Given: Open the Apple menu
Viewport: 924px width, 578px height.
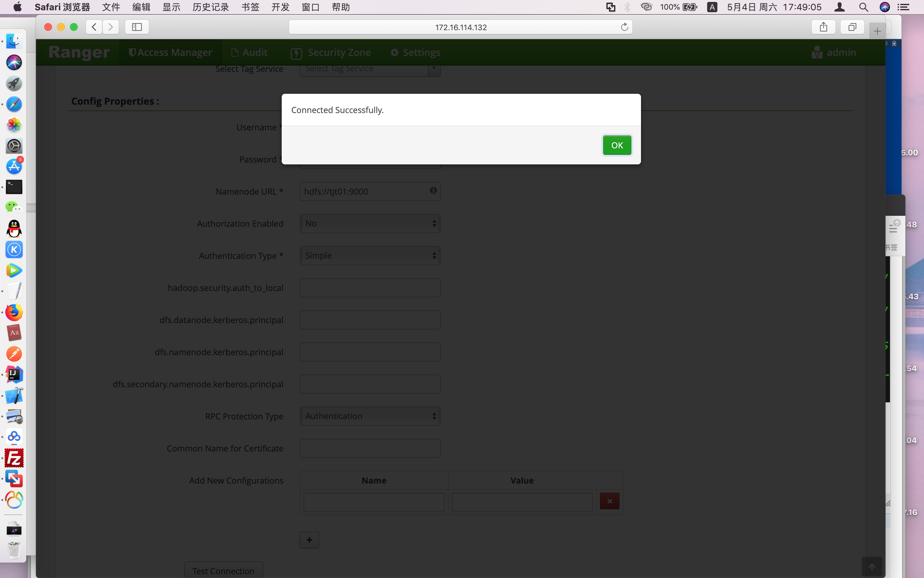Looking at the screenshot, I should click(18, 7).
